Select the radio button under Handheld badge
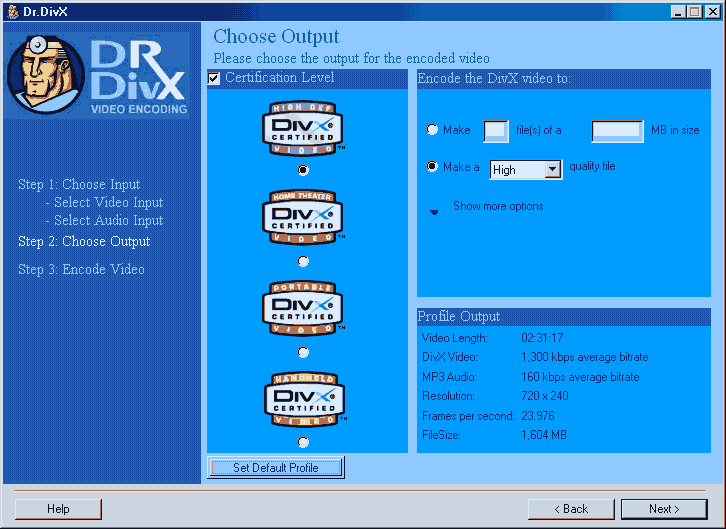 [303, 441]
